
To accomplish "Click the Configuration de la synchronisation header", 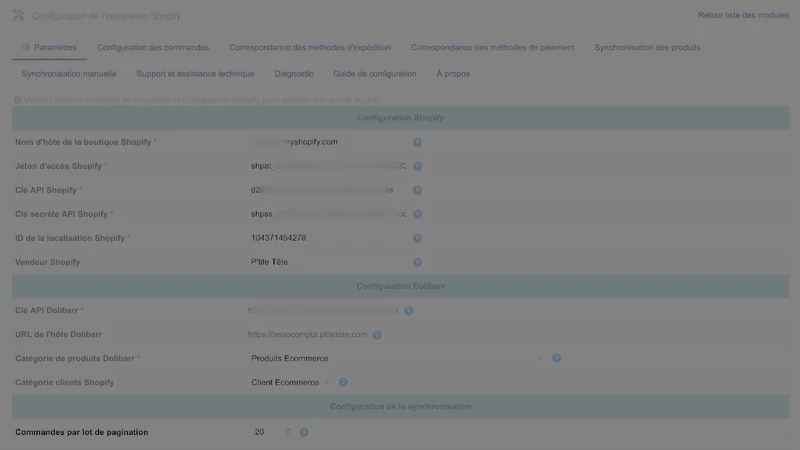I will click(401, 407).
